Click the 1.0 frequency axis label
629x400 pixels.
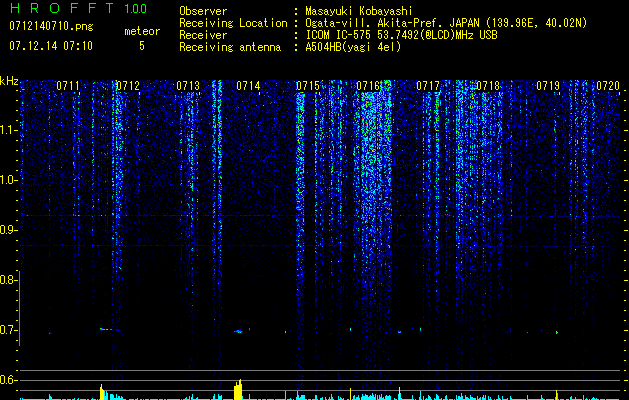[8, 180]
